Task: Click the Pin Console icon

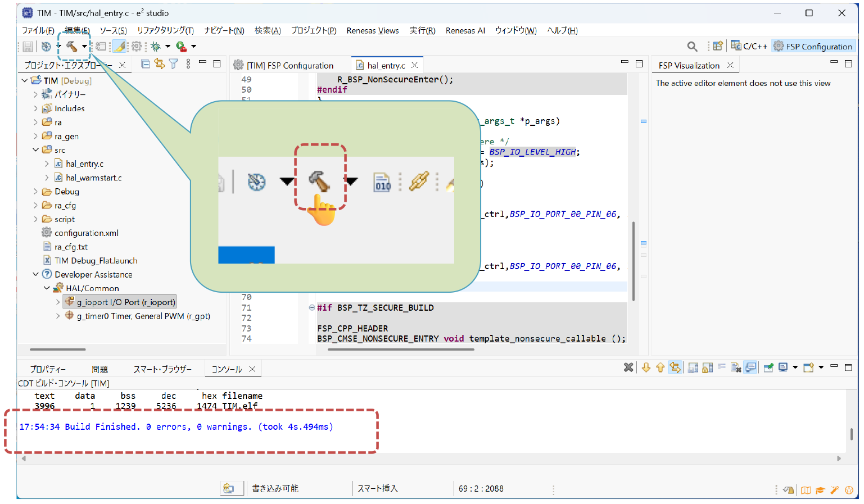Action: tap(768, 367)
